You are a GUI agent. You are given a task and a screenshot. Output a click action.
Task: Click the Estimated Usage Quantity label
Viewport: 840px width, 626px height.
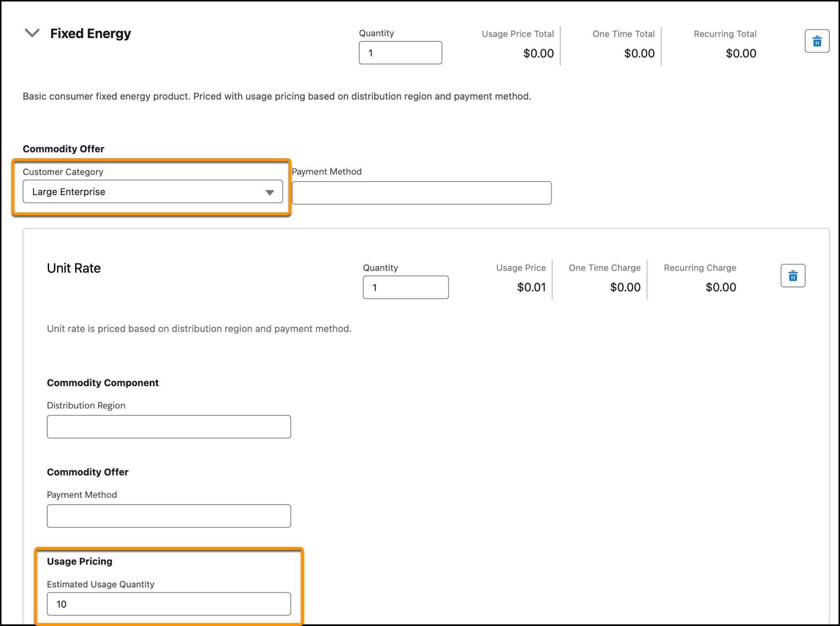100,584
